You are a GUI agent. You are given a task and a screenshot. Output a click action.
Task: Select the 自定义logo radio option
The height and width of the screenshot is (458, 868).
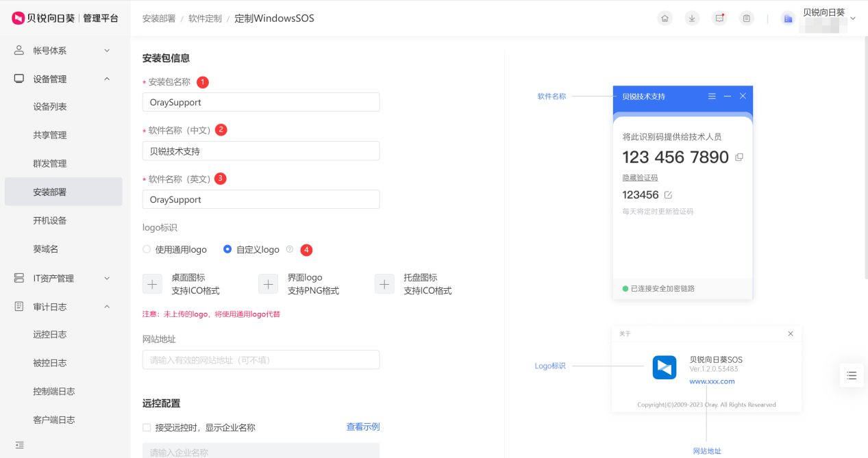[x=227, y=250]
